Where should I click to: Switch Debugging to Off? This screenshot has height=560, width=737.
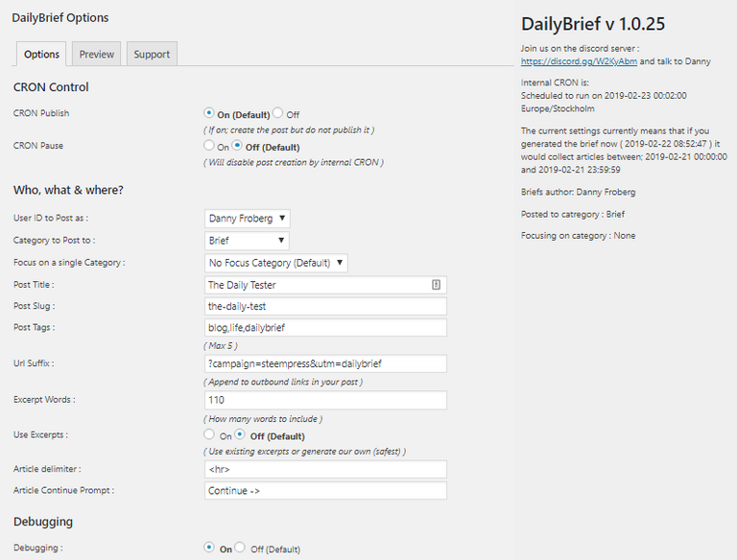(240, 548)
